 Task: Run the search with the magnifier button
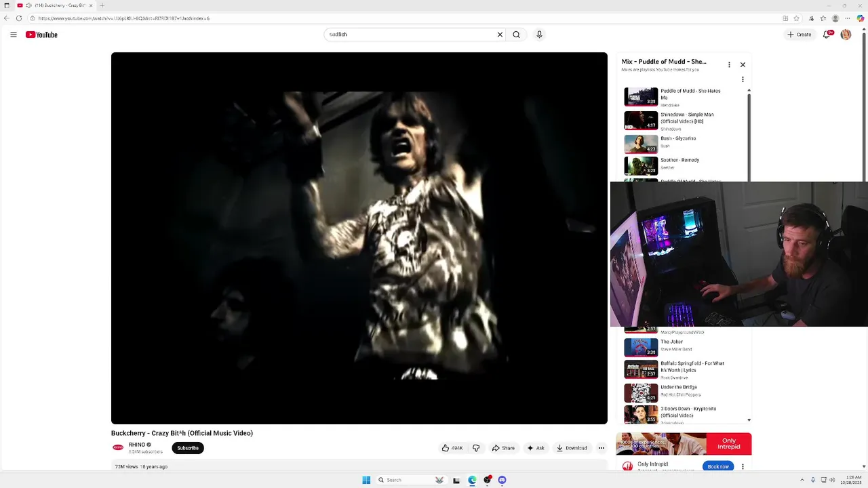pos(516,35)
